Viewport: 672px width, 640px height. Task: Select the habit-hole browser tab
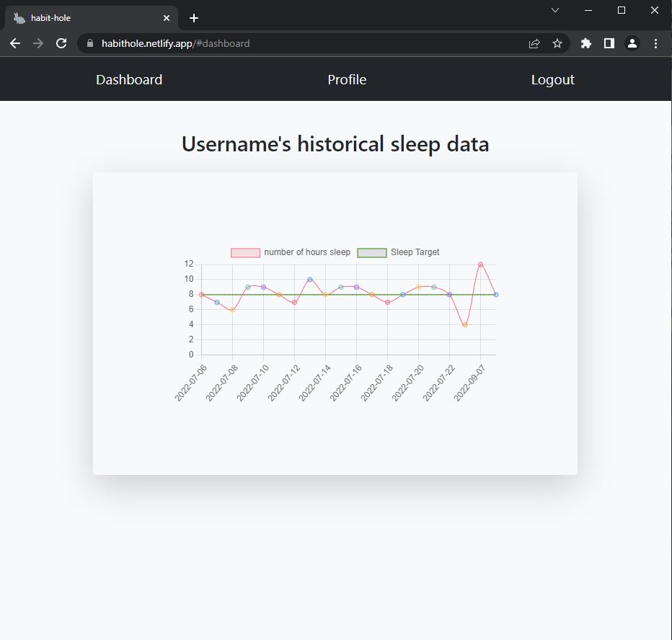pos(79,18)
